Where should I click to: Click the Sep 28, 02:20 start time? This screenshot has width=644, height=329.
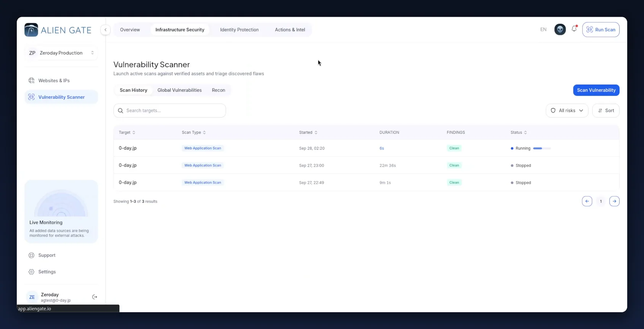[312, 148]
